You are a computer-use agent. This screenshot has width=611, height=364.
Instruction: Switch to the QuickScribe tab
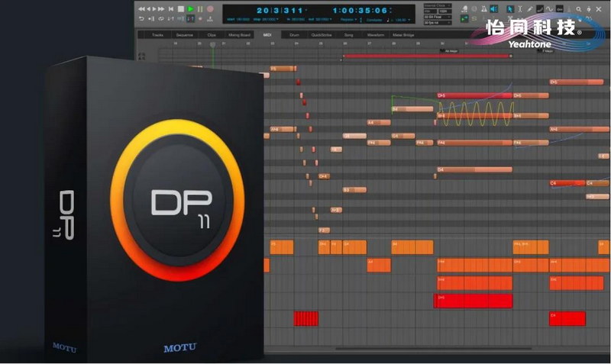click(322, 35)
